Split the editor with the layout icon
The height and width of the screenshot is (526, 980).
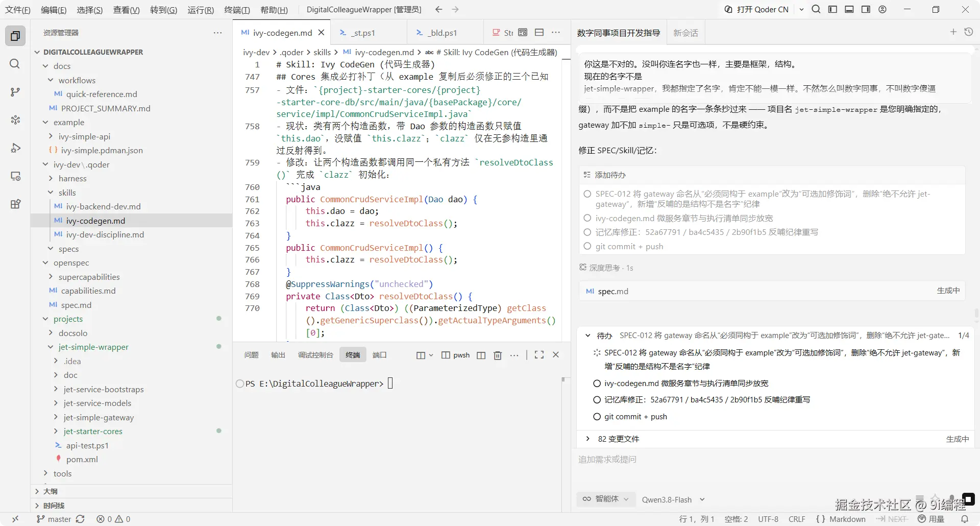pyautogui.click(x=539, y=32)
